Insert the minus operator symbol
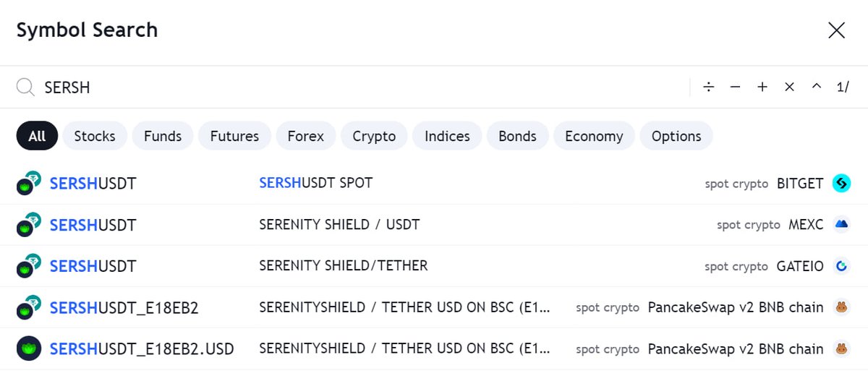The height and width of the screenshot is (381, 868). (736, 87)
